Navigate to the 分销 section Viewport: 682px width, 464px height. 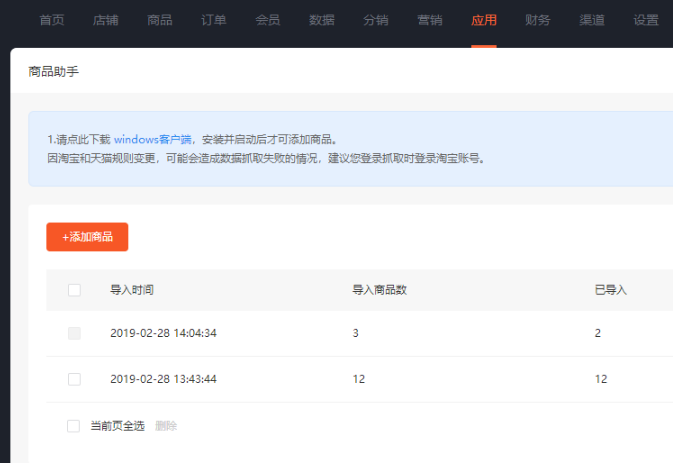pyautogui.click(x=376, y=20)
